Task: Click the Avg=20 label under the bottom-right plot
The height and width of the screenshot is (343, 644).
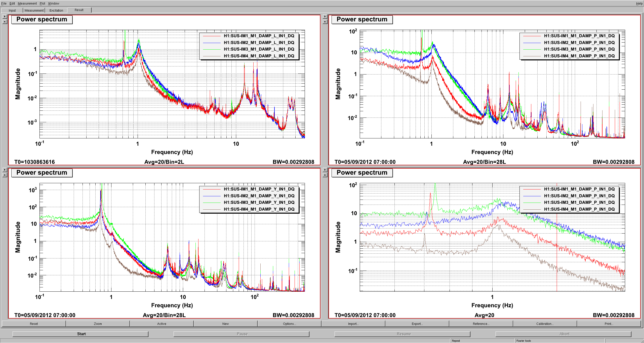Action: click(484, 315)
